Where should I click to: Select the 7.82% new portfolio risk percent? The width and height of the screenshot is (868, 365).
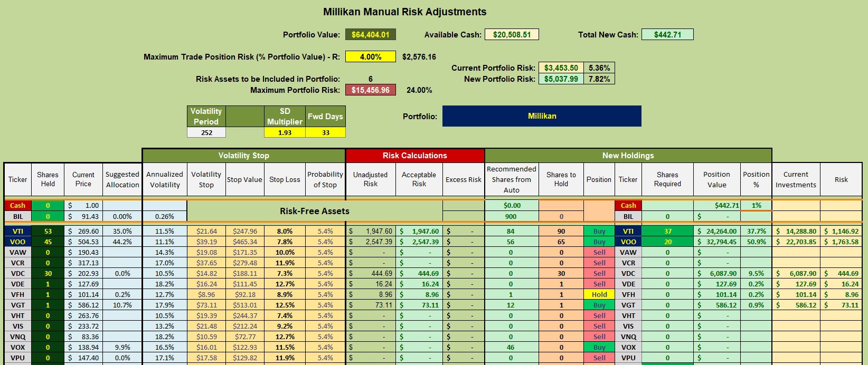click(599, 79)
